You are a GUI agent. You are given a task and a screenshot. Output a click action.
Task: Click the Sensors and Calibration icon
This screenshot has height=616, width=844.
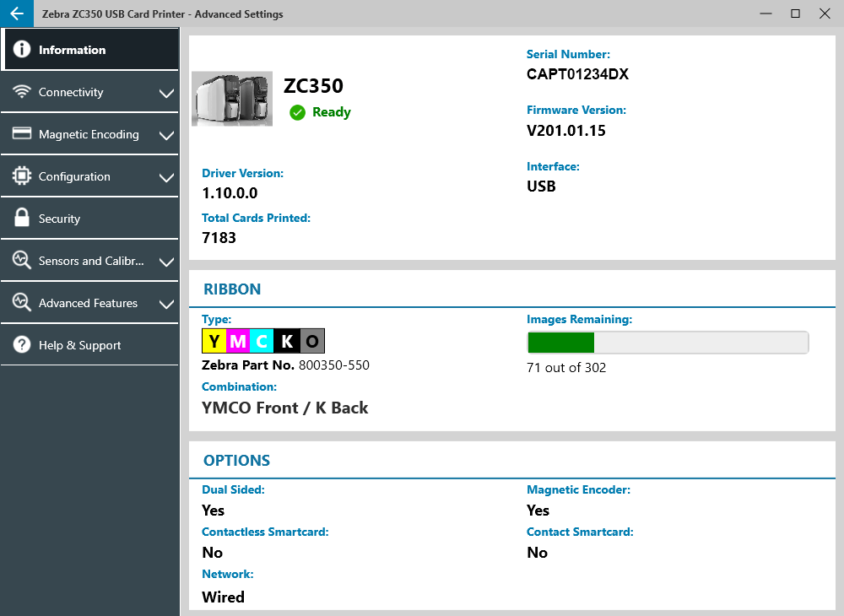pos(22,261)
